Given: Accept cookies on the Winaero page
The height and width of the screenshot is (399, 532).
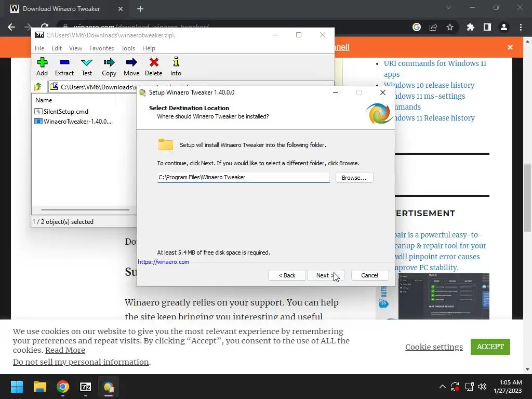Looking at the screenshot, I should (x=490, y=347).
